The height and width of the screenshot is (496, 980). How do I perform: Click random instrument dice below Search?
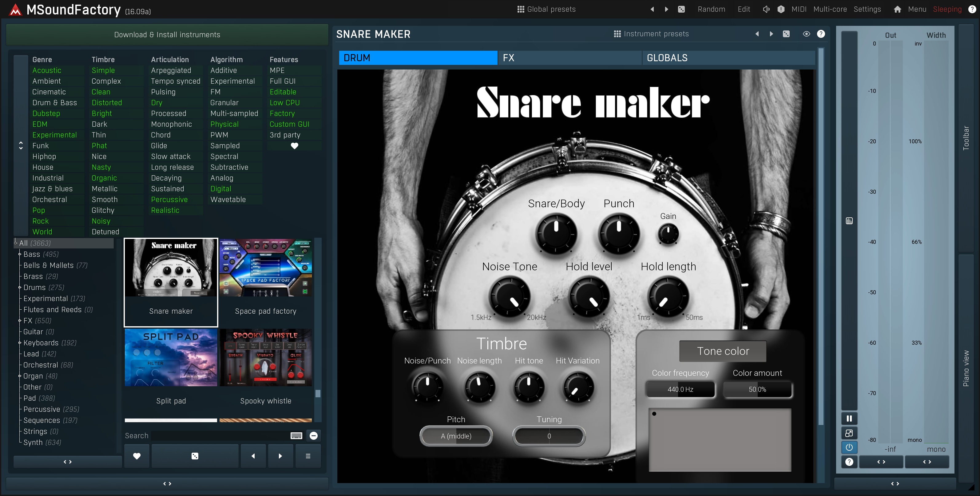click(195, 456)
